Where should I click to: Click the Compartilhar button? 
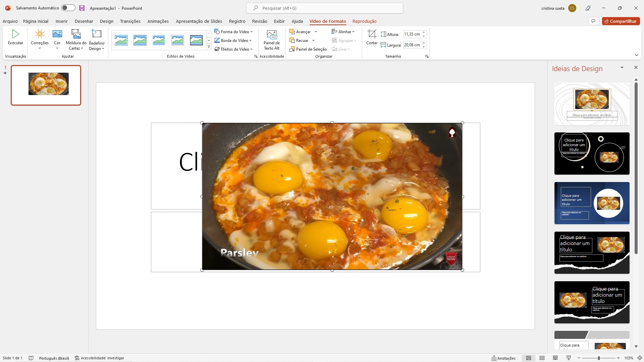click(621, 21)
